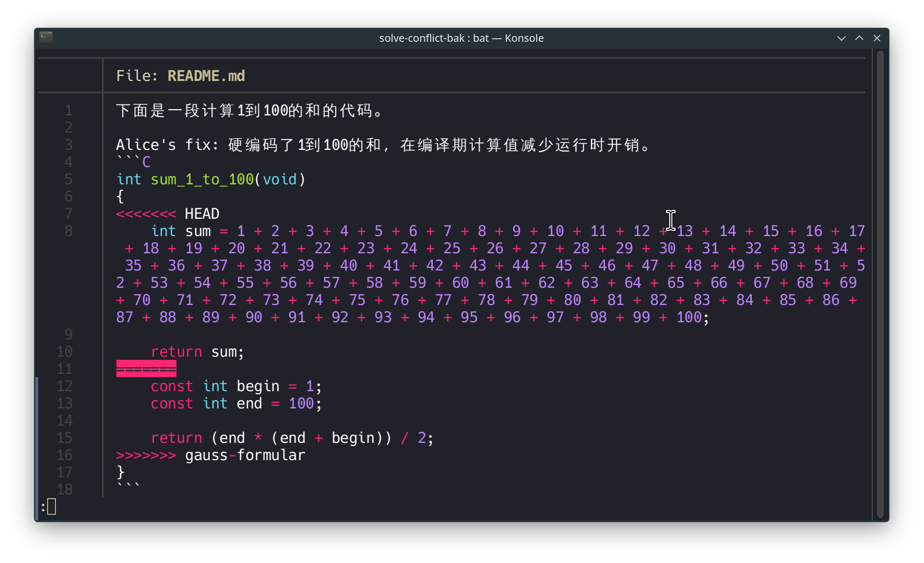Click the '<<<<<<< HEAD' conflict marker

coord(167,214)
